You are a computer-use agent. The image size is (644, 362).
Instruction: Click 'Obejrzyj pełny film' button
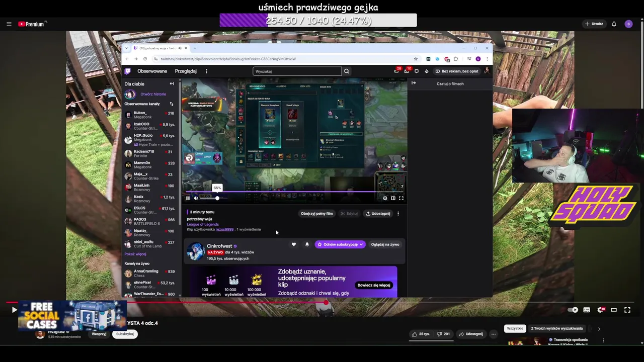pyautogui.click(x=316, y=214)
